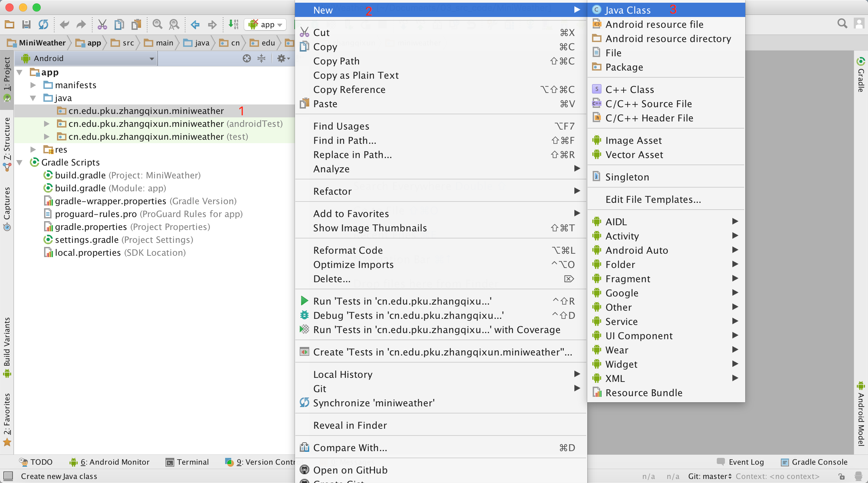
Task: Collapse the java folder
Action: point(33,98)
